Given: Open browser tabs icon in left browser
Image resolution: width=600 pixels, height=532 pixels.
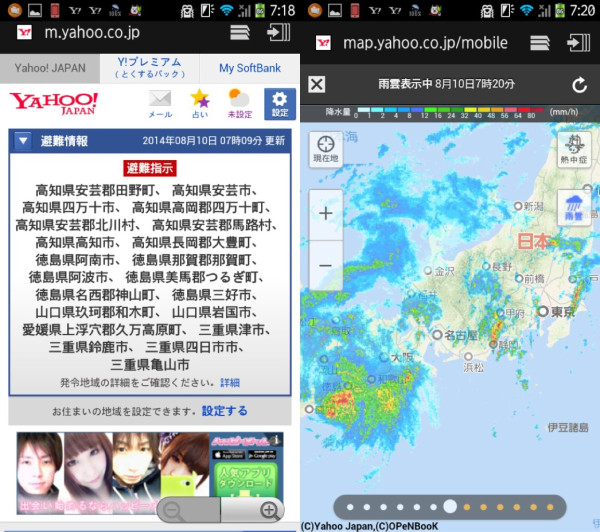Looking at the screenshot, I should (x=240, y=32).
